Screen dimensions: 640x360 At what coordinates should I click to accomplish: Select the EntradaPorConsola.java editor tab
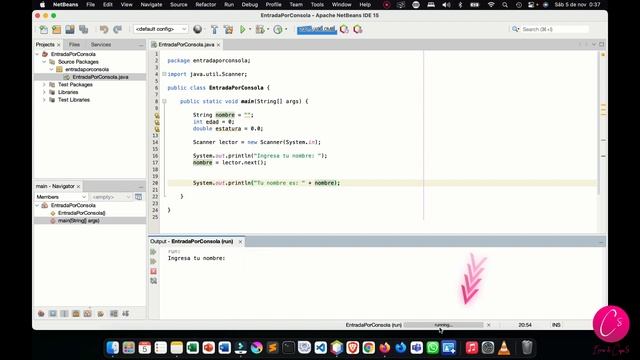click(186, 44)
